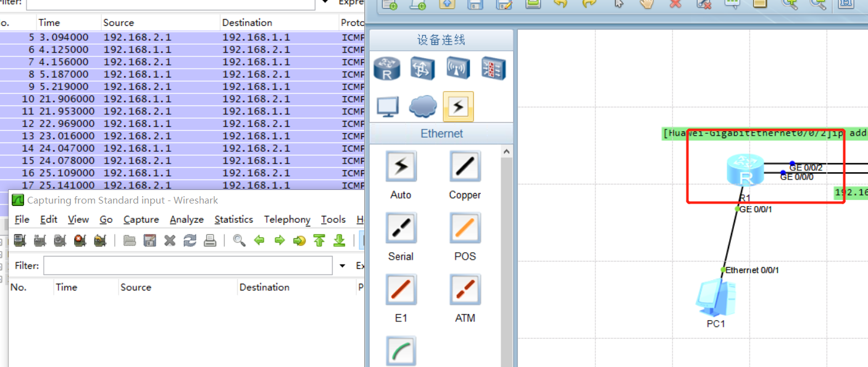Select packet 16 at time 25.109000
The width and height of the screenshot is (868, 367).
pyautogui.click(x=183, y=173)
